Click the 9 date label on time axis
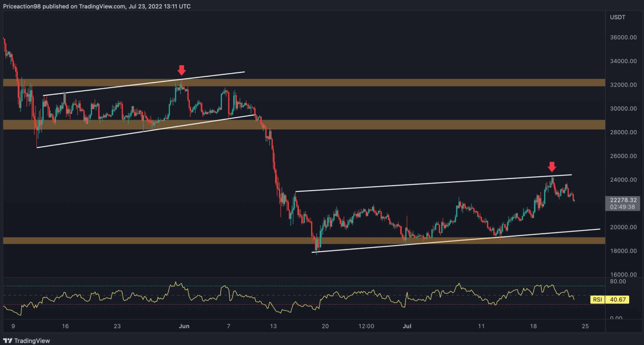Image resolution: width=644 pixels, height=345 pixels. [13, 326]
